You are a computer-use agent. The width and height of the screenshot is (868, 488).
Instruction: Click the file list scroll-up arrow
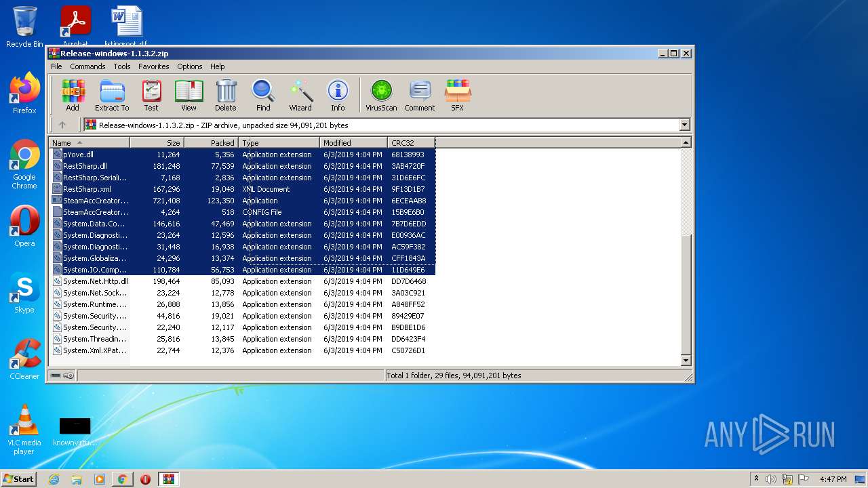click(x=686, y=143)
